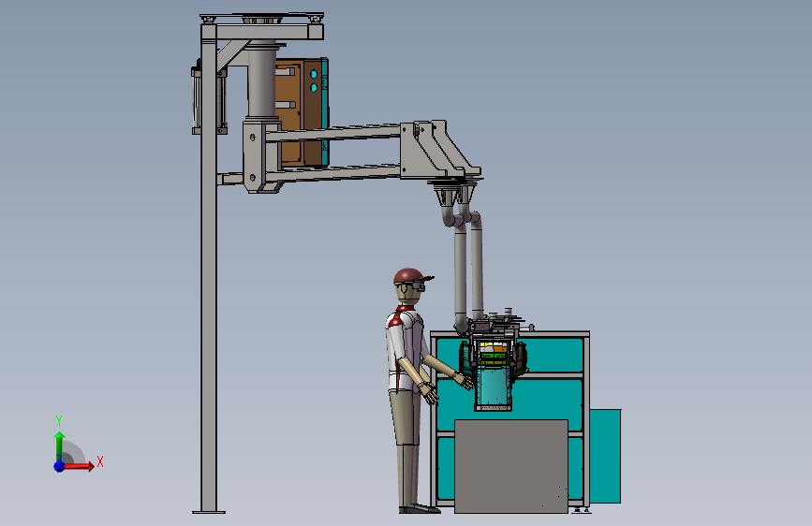Click the red X axis arrow

pyautogui.click(x=79, y=466)
